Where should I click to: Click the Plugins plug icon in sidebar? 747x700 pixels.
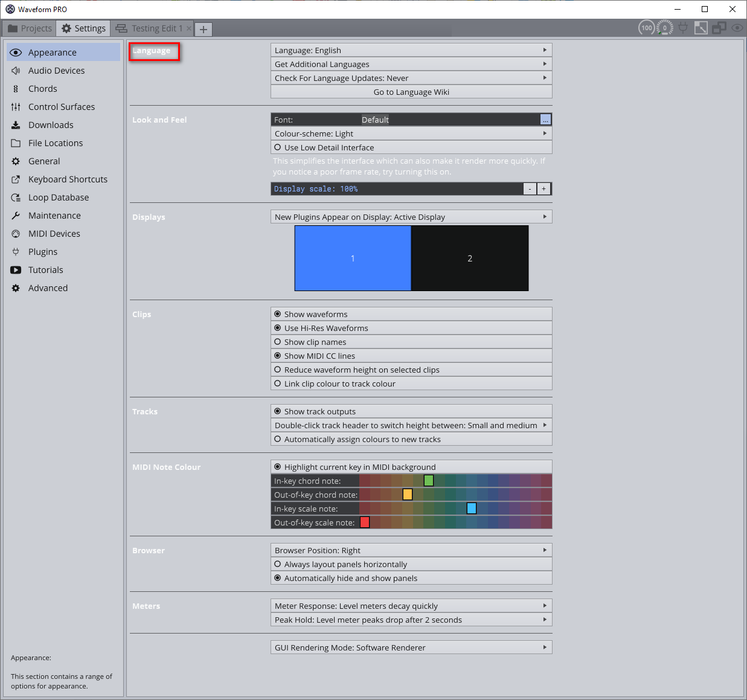point(16,252)
